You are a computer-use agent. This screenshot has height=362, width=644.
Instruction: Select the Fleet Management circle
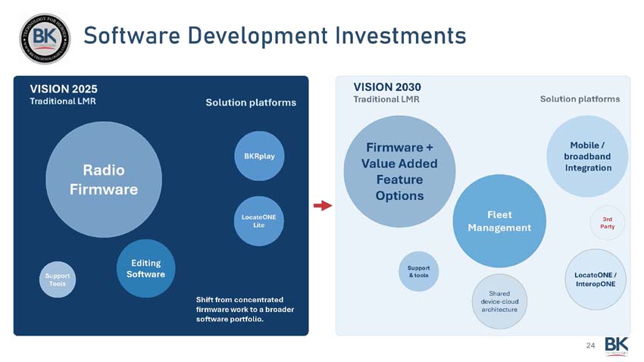coord(499,221)
